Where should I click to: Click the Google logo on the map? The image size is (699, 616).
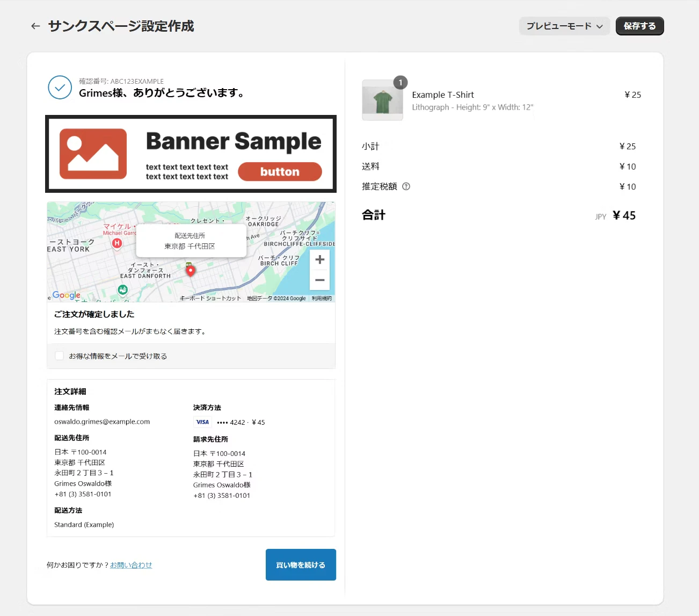66,295
